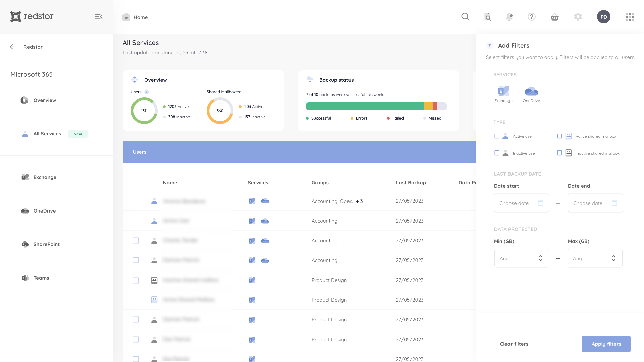Open the apps grid icon
The image size is (644, 362).
pyautogui.click(x=630, y=17)
